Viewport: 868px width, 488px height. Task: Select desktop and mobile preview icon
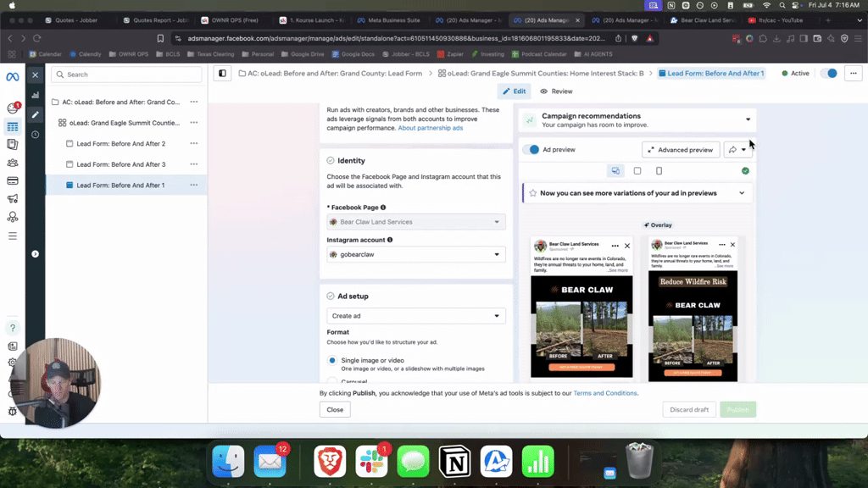coord(615,171)
